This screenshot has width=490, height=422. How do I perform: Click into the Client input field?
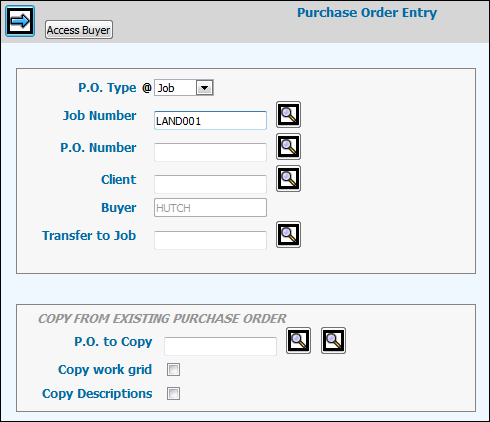(210, 185)
